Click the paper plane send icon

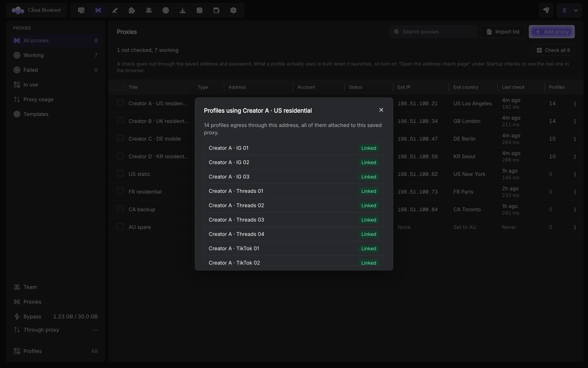[x=546, y=10]
